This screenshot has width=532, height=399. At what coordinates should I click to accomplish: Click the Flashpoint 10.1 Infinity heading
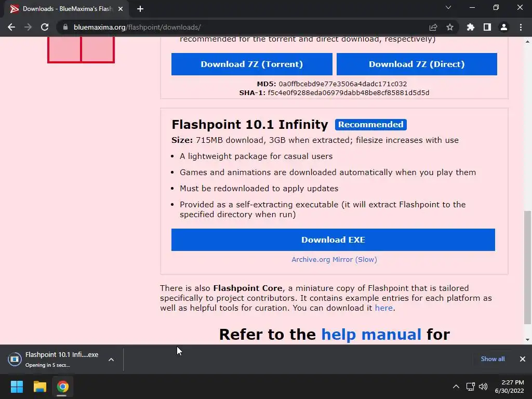(250, 125)
